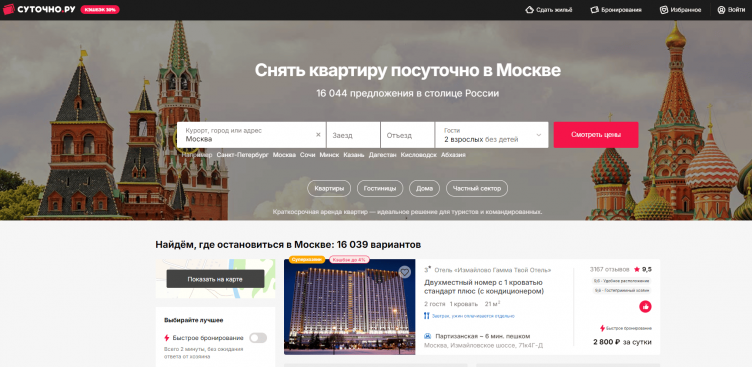Choose Санкт-Петербург suggestion
The height and width of the screenshot is (367, 752).
(x=242, y=155)
